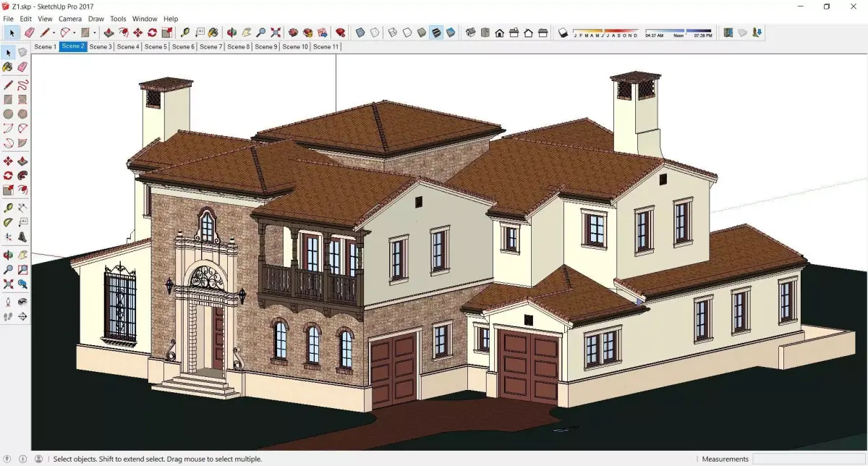This screenshot has width=868, height=466.
Task: Switch to the Scene 11 tab
Action: pos(325,46)
